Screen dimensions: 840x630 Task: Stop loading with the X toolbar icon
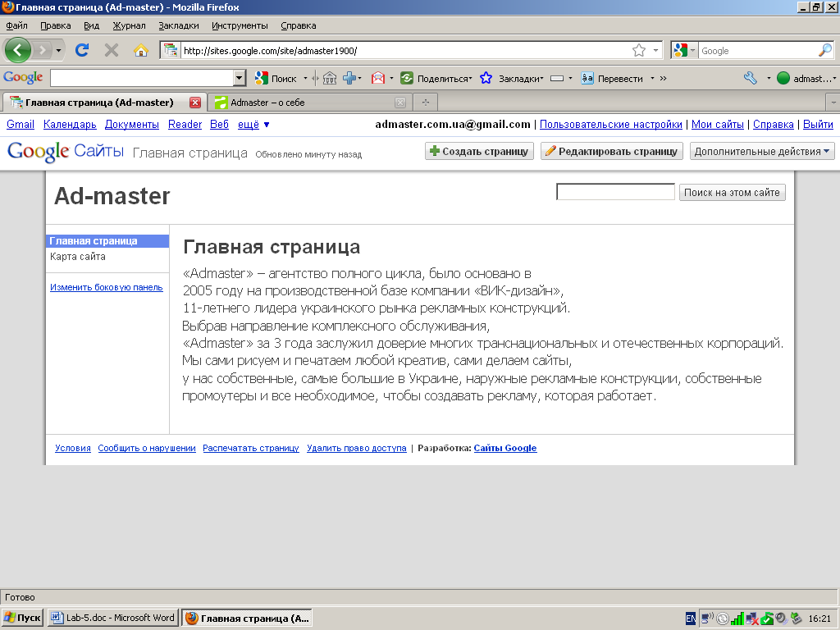point(112,50)
